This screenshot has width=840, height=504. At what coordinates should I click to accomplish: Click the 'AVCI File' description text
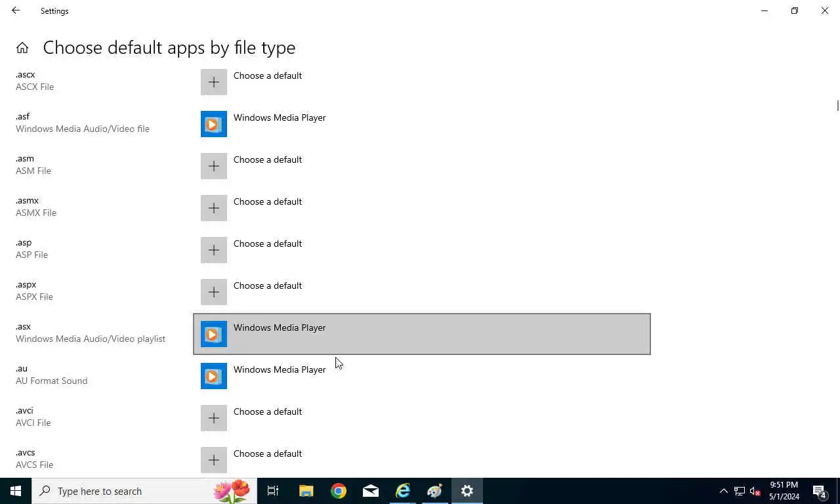click(x=33, y=423)
